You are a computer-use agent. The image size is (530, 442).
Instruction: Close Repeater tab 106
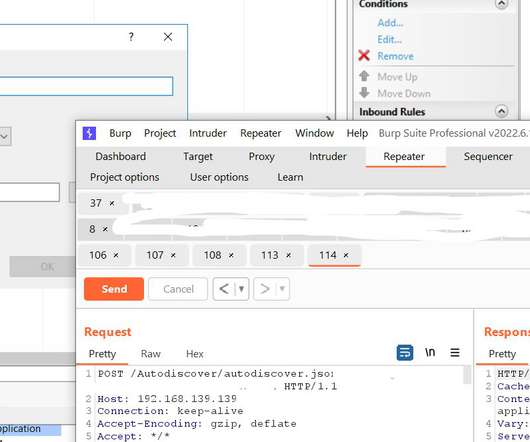(116, 255)
